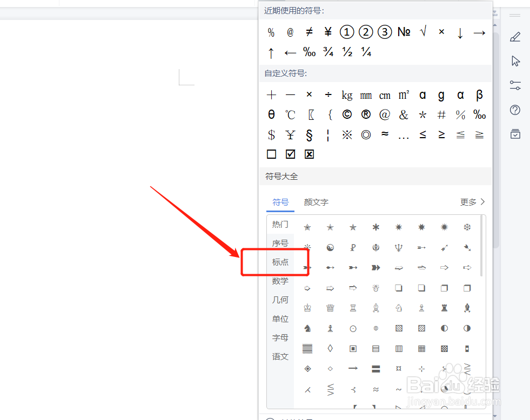Screen dimensions: 530x420
Task: Insert the white chess queen symbol
Action: point(330,308)
